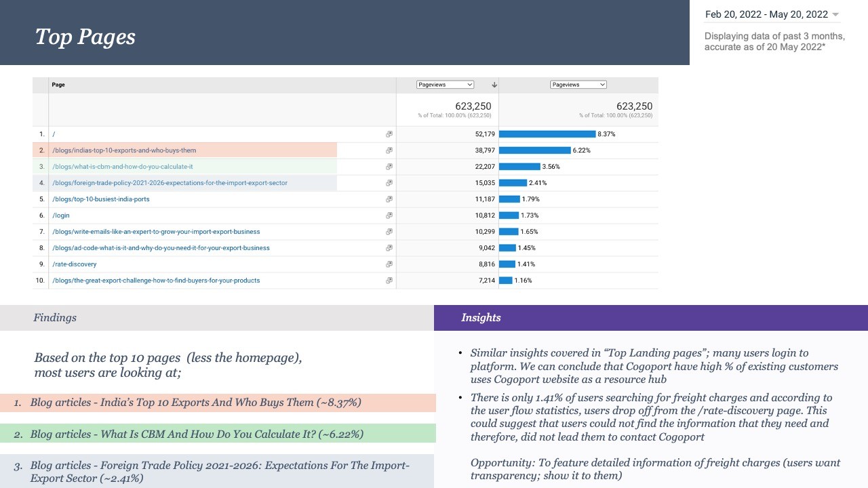Click the Insights section header
This screenshot has width=868, height=488.
(481, 318)
